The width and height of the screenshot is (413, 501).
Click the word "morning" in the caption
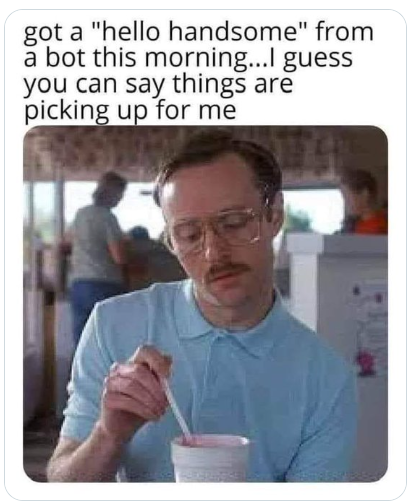(198, 59)
